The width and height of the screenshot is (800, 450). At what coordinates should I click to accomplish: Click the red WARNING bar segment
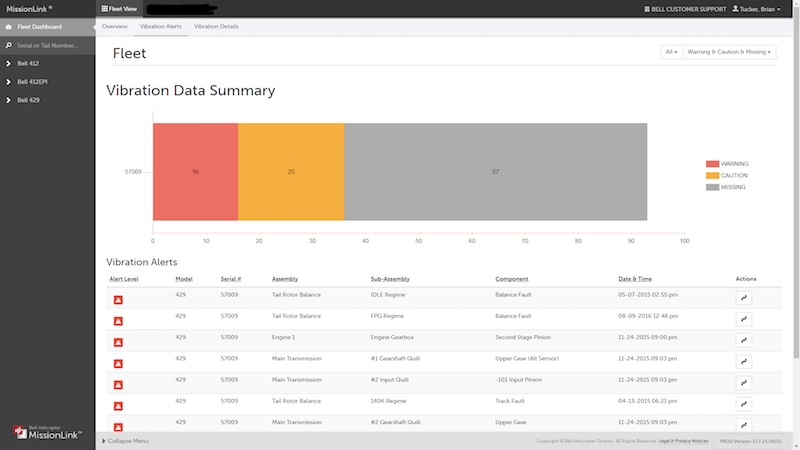click(195, 172)
